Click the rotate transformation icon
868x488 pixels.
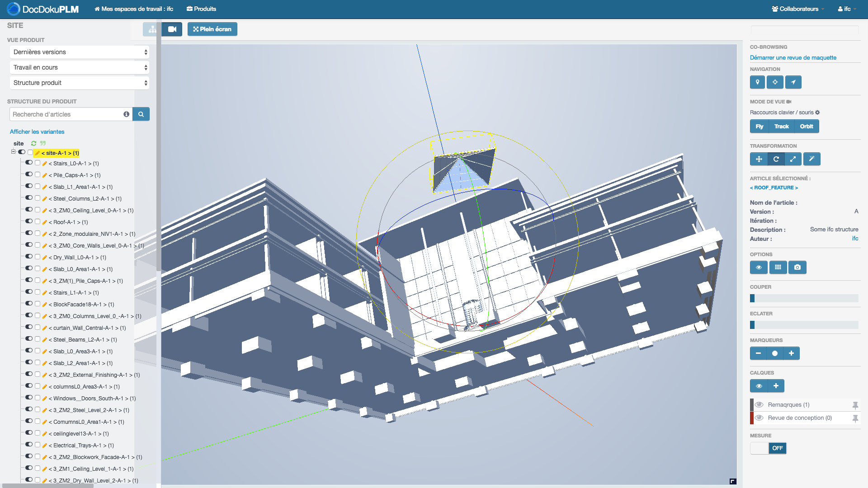(x=776, y=159)
